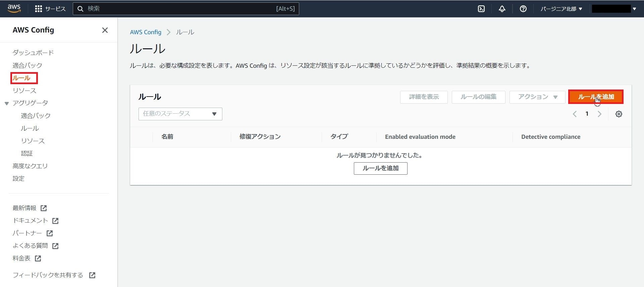
Task: Click Detective compliance column header
Action: [x=551, y=137]
